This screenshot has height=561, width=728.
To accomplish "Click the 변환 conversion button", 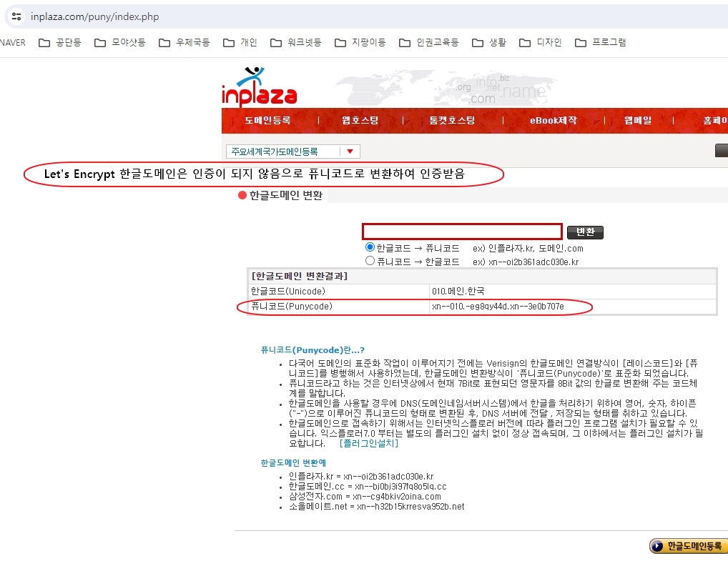I will tap(585, 232).
